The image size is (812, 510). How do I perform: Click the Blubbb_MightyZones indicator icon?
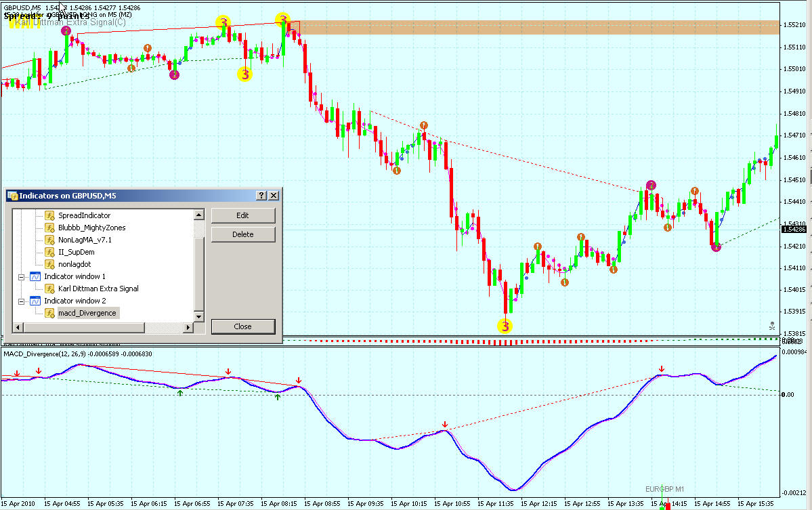[x=49, y=228]
